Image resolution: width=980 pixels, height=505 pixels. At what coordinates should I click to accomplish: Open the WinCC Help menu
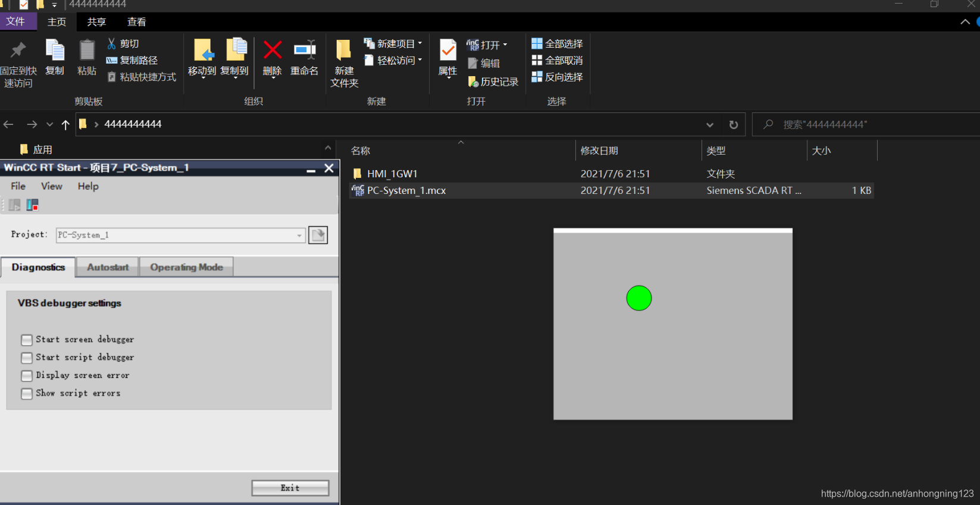[88, 186]
